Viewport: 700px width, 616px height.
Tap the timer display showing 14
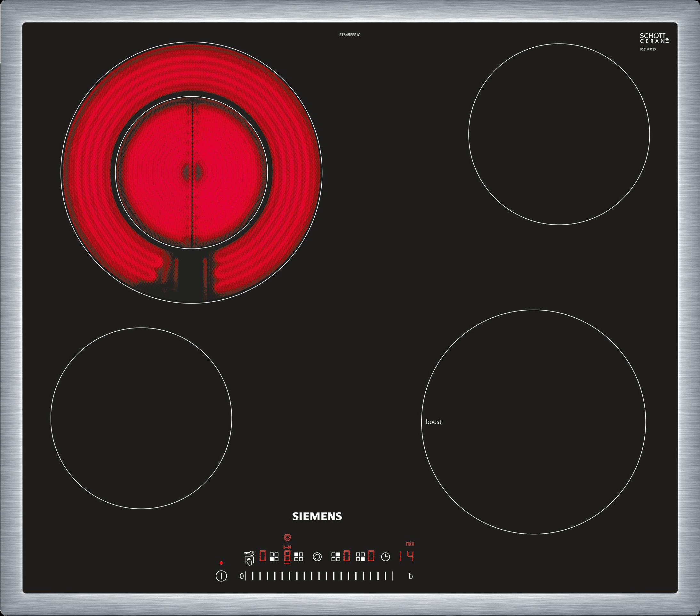(x=406, y=557)
